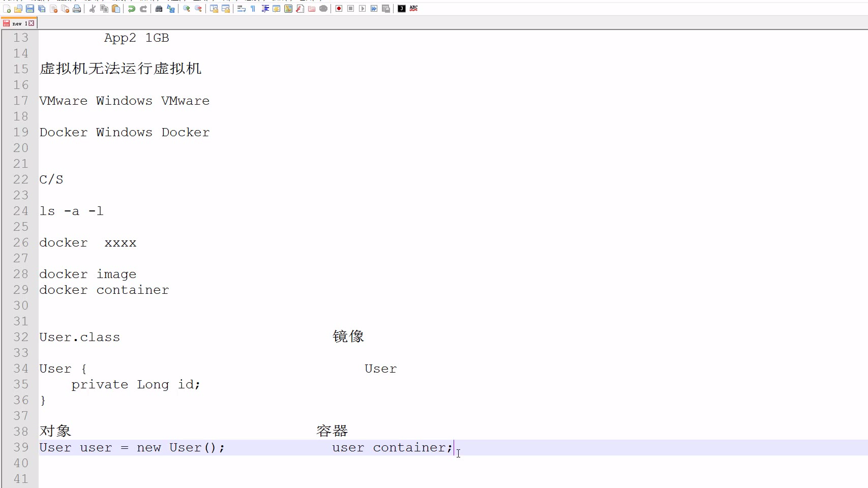Start macro recording with the red dot
868x488 pixels.
339,9
